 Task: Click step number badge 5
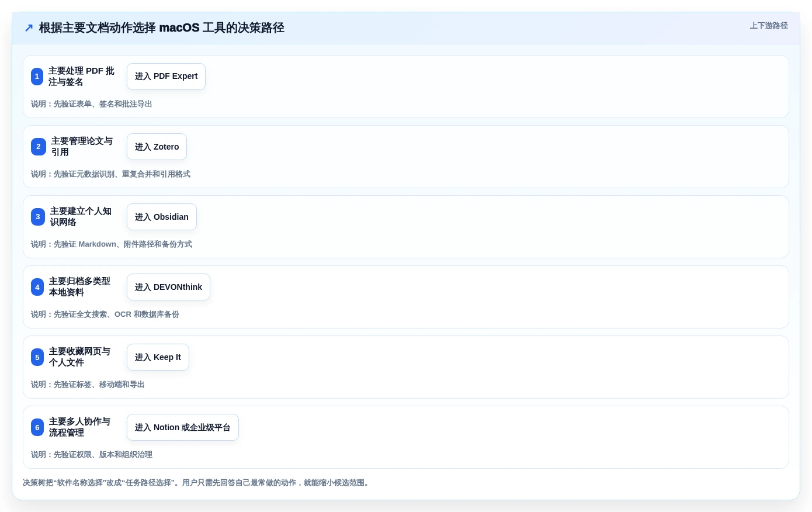37,357
